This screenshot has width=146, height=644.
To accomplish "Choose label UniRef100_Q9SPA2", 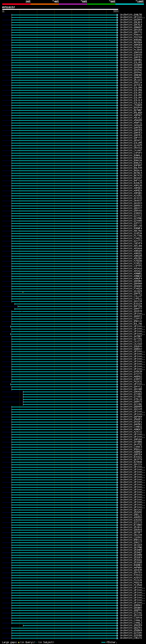I will tap(131, 70).
